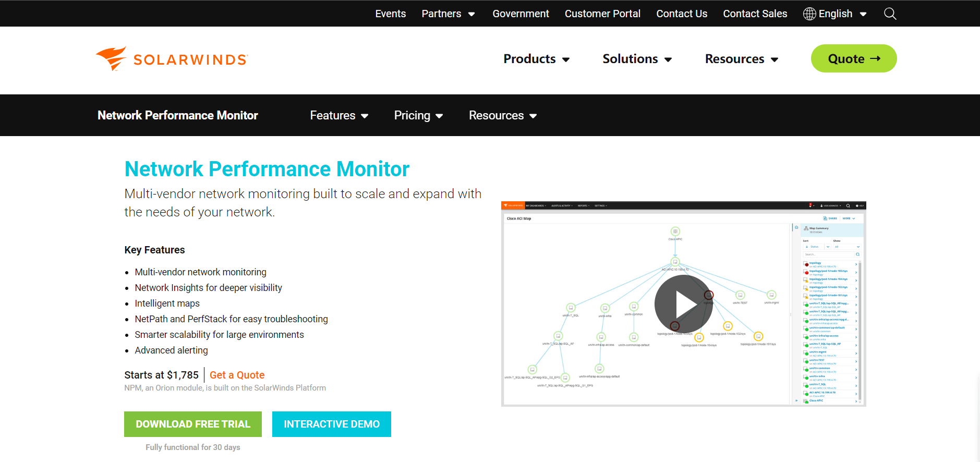Expand the Partners dropdown
Screen dimensions: 980x462
click(448, 14)
